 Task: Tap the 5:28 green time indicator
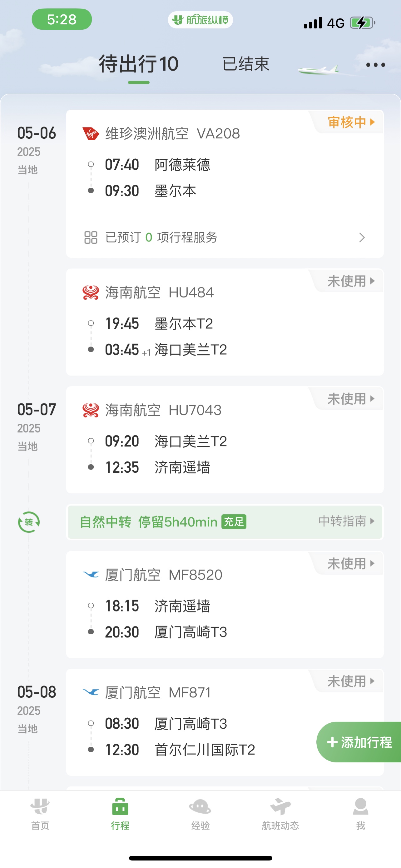pos(62,19)
